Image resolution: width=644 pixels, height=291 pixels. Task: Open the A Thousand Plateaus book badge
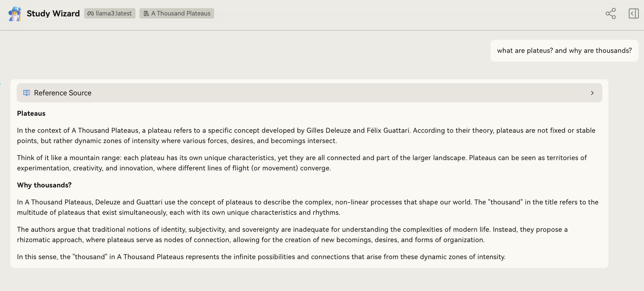tap(177, 13)
